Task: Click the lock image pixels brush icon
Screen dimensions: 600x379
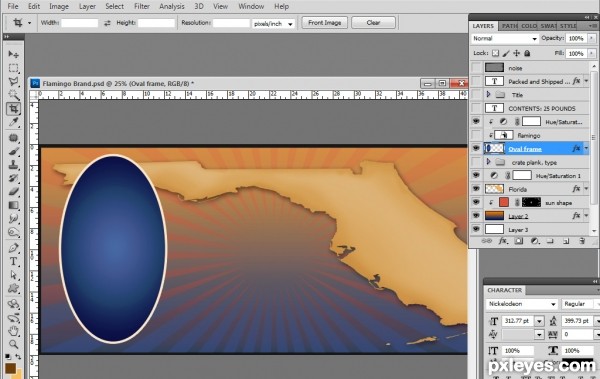Action: [506, 53]
